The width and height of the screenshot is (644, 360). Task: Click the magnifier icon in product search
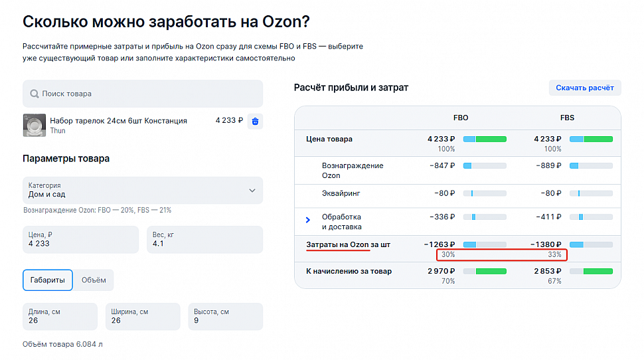(35, 94)
